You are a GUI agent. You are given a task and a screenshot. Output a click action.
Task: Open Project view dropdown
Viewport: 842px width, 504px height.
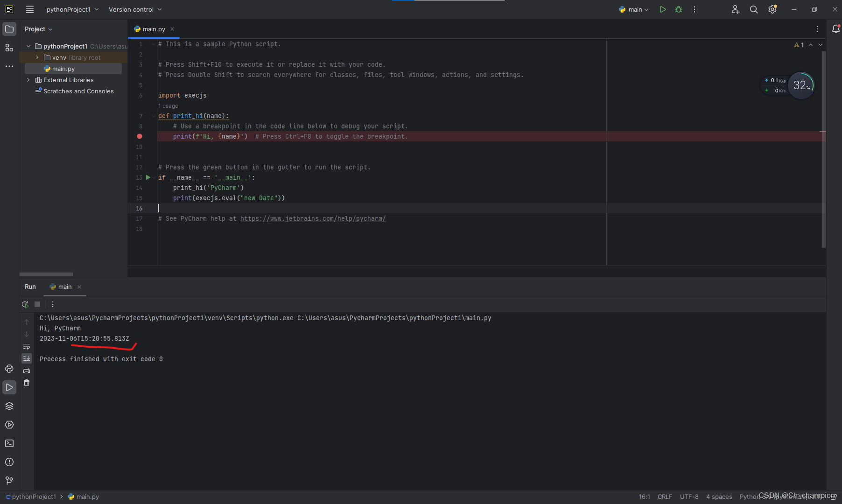click(x=38, y=29)
